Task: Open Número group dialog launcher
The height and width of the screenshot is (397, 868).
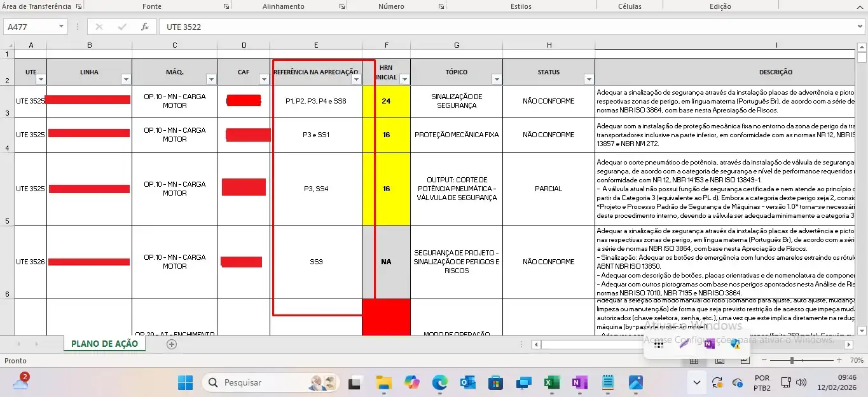Action: click(x=441, y=6)
